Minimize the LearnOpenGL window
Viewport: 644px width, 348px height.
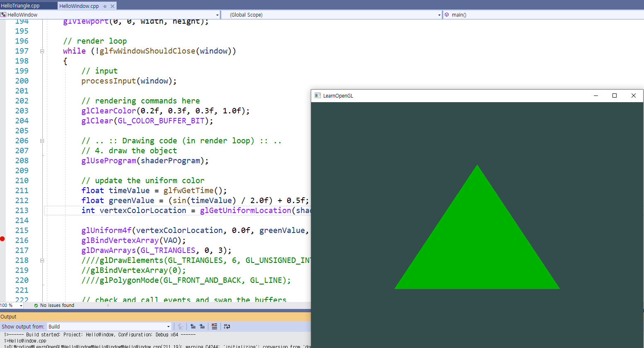[x=596, y=96]
